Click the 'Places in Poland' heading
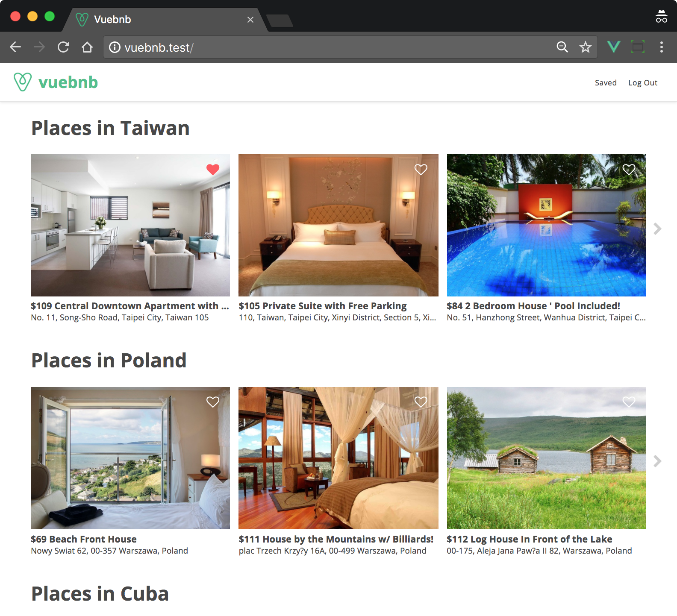Image resolution: width=677 pixels, height=616 pixels. tap(109, 361)
